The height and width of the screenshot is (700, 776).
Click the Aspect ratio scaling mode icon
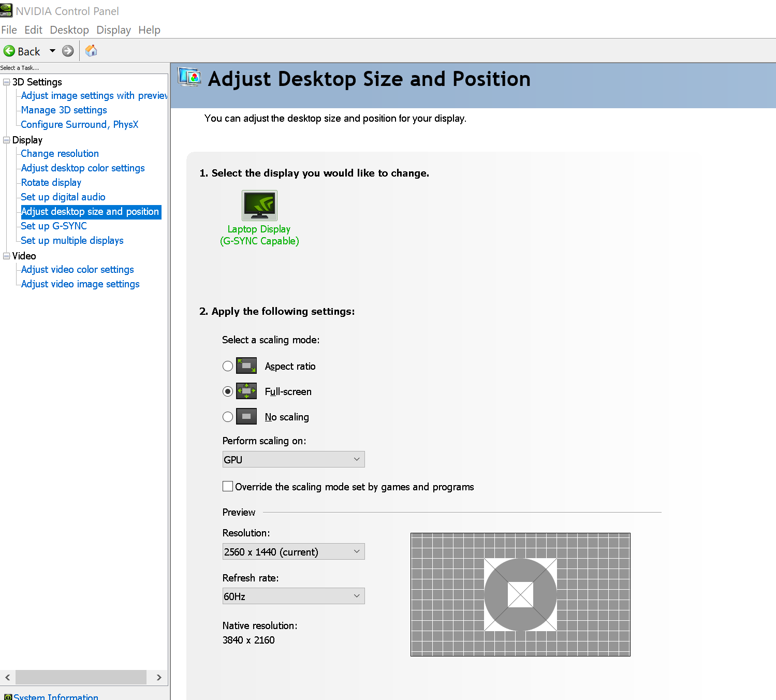click(x=246, y=366)
